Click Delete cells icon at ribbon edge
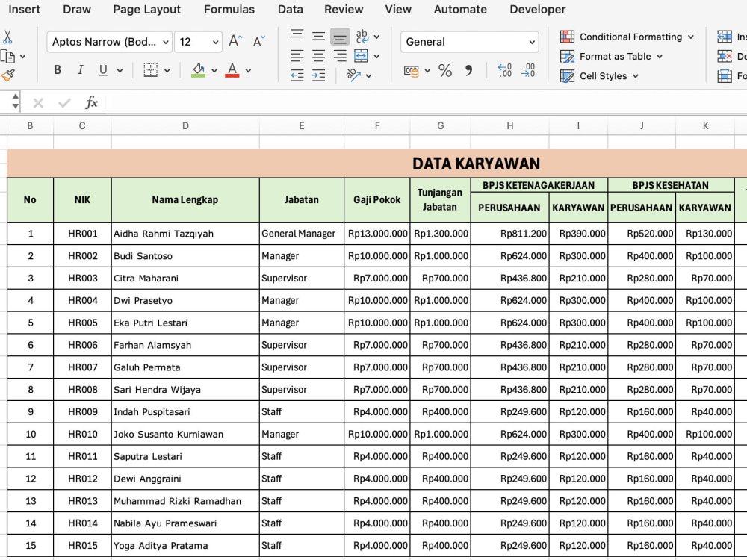This screenshot has width=747, height=560. click(x=725, y=56)
